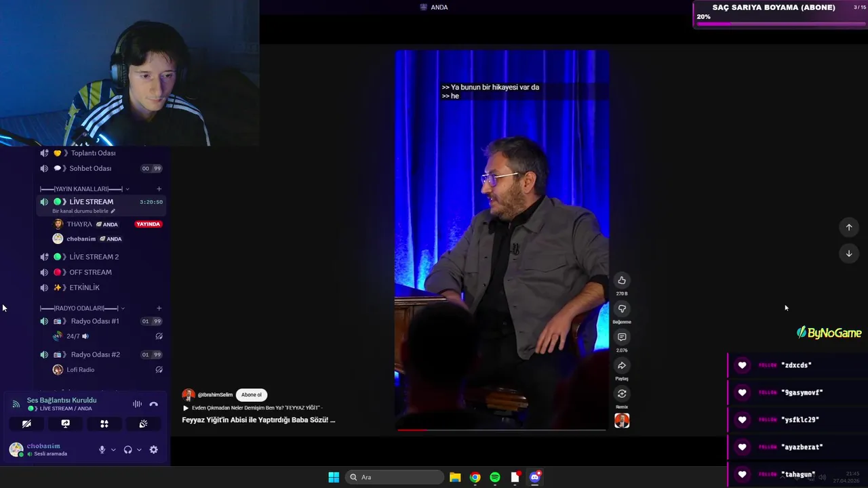Open IbrahimSelim channel avatar
This screenshot has height=488, width=868.
coord(189,394)
